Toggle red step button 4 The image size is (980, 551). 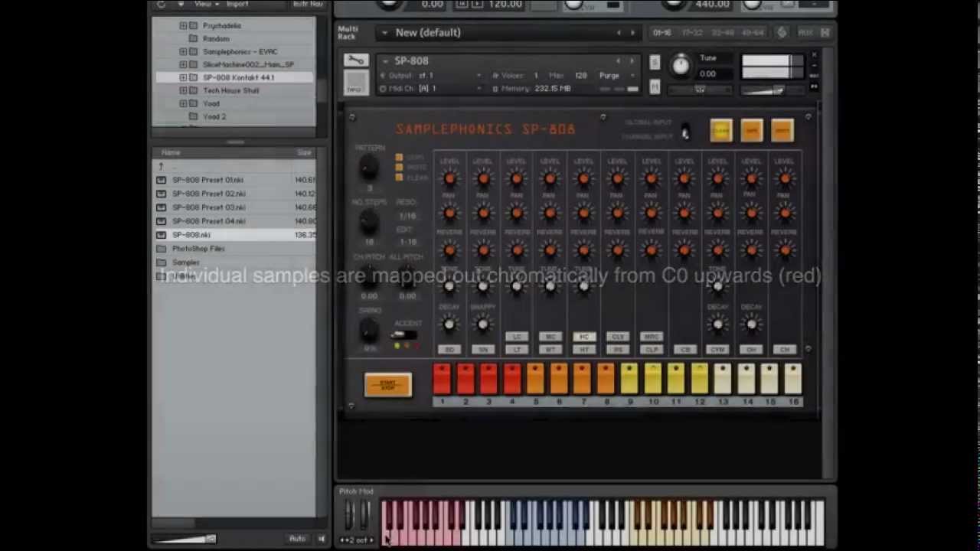point(512,380)
